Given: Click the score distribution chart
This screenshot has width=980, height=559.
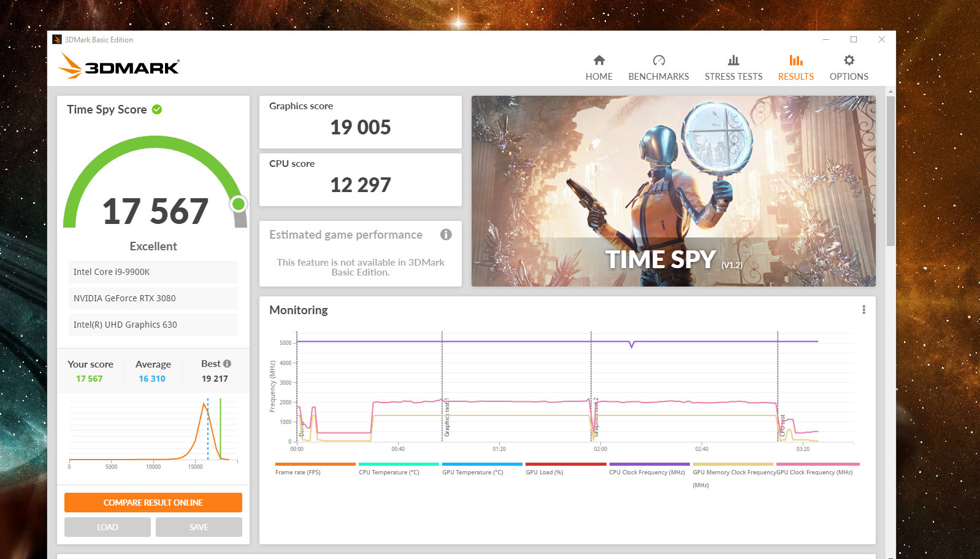Looking at the screenshot, I should click(153, 433).
